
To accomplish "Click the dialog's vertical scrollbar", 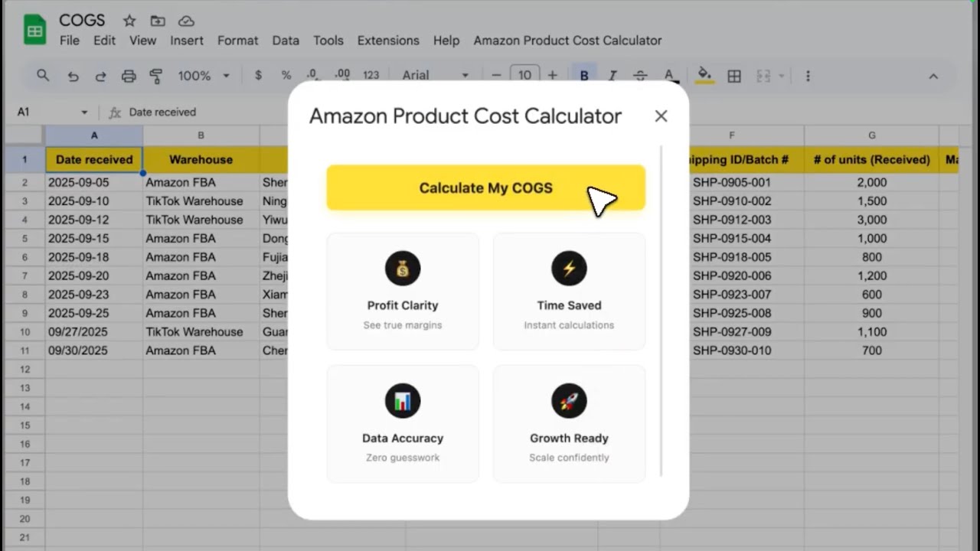I will (661, 310).
